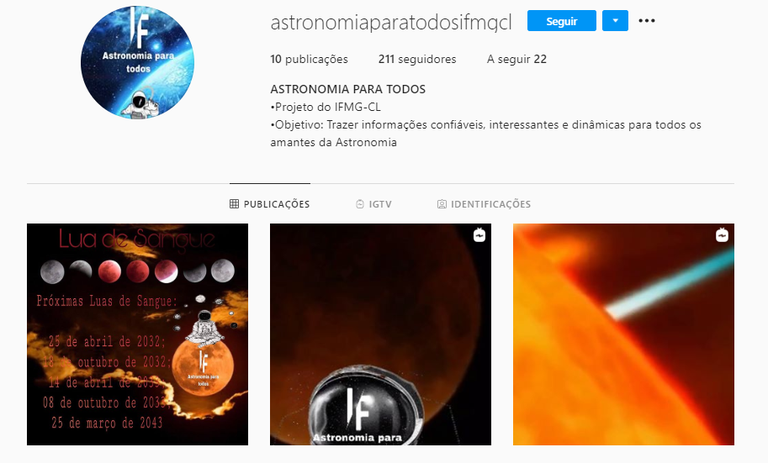This screenshot has width=768, height=463.
Task: Click the ASTRONOMIA PARA TODOS bio title
Action: 348,89
